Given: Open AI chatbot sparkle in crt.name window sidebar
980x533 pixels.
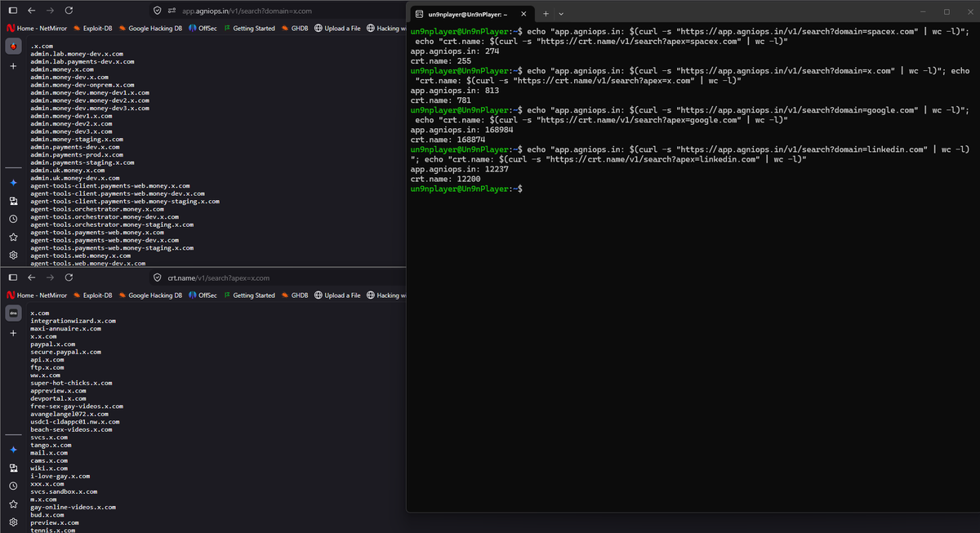Looking at the screenshot, I should 13,450.
